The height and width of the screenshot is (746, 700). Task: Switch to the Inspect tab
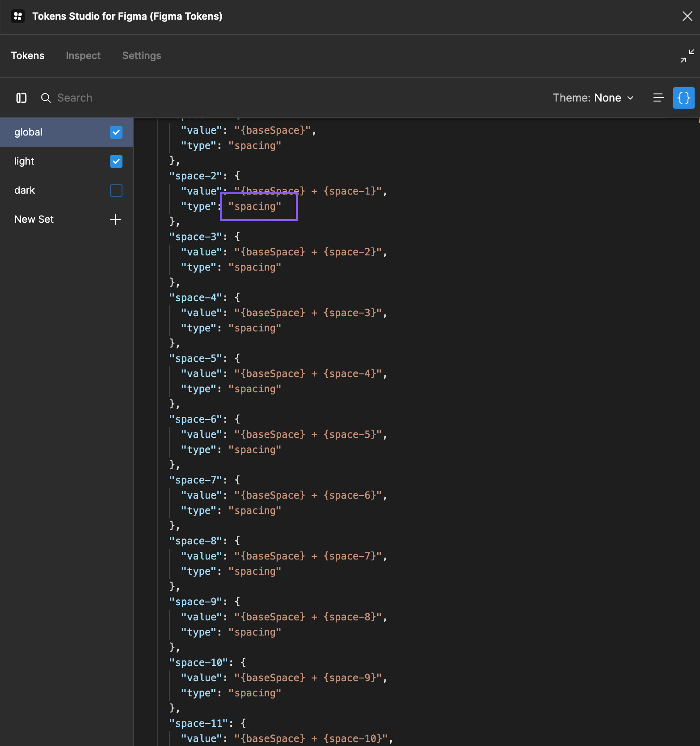tap(83, 55)
